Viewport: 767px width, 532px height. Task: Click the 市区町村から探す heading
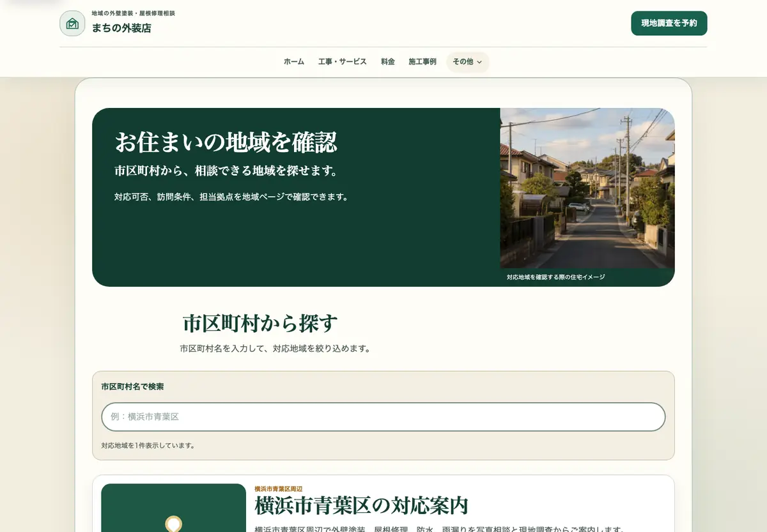[x=260, y=323]
